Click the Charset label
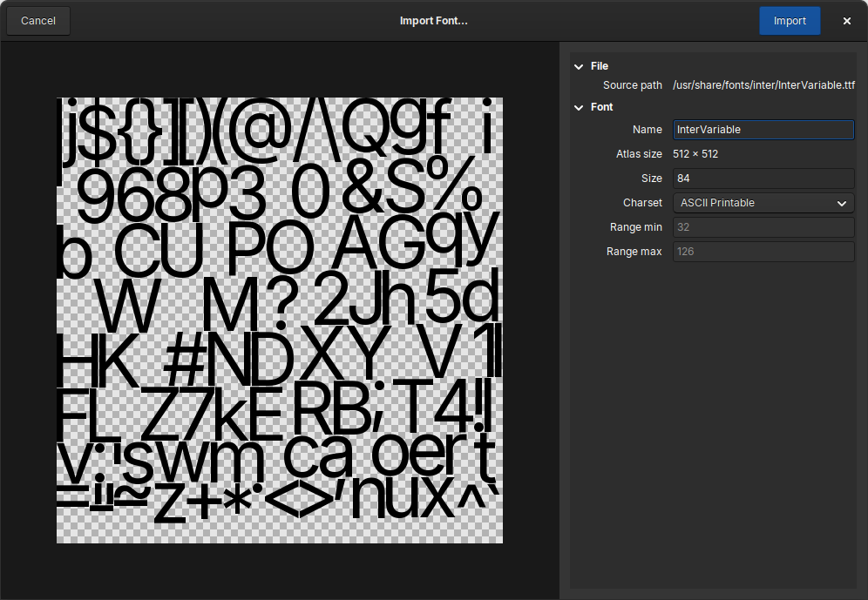Image resolution: width=868 pixels, height=600 pixels. point(642,202)
